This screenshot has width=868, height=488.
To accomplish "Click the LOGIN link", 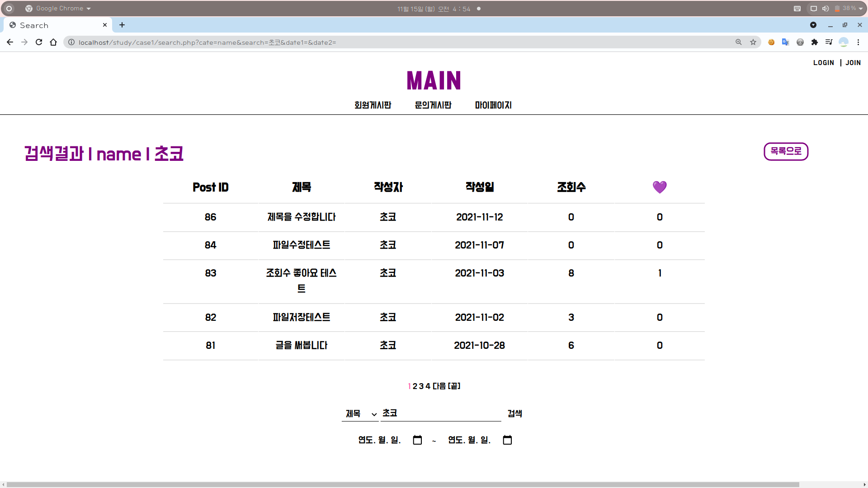I will (x=823, y=63).
